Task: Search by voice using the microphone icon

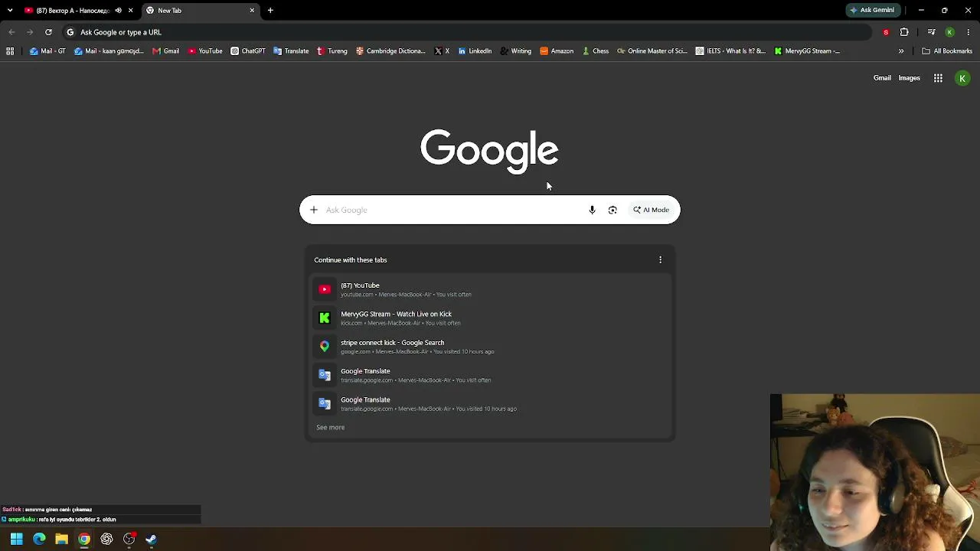Action: [x=592, y=210]
